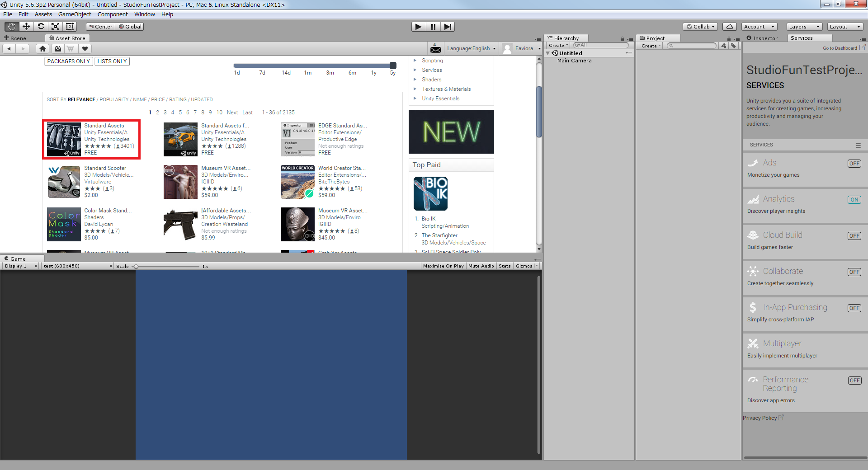Click Project search-by-label icon

click(x=733, y=46)
